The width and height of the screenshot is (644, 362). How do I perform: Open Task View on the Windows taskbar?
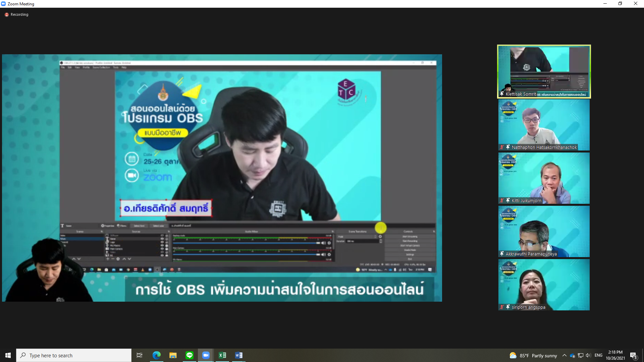140,355
